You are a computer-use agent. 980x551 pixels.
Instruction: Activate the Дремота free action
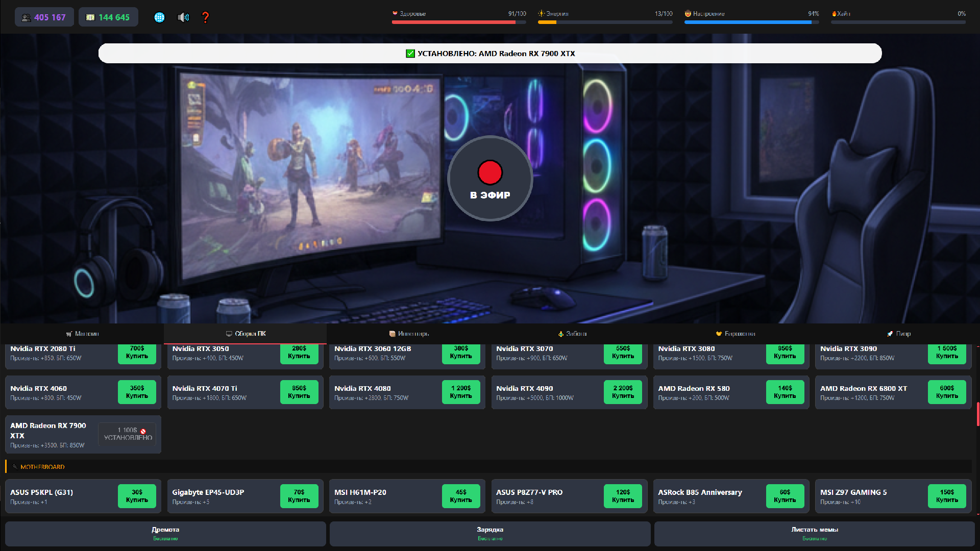coord(165,534)
